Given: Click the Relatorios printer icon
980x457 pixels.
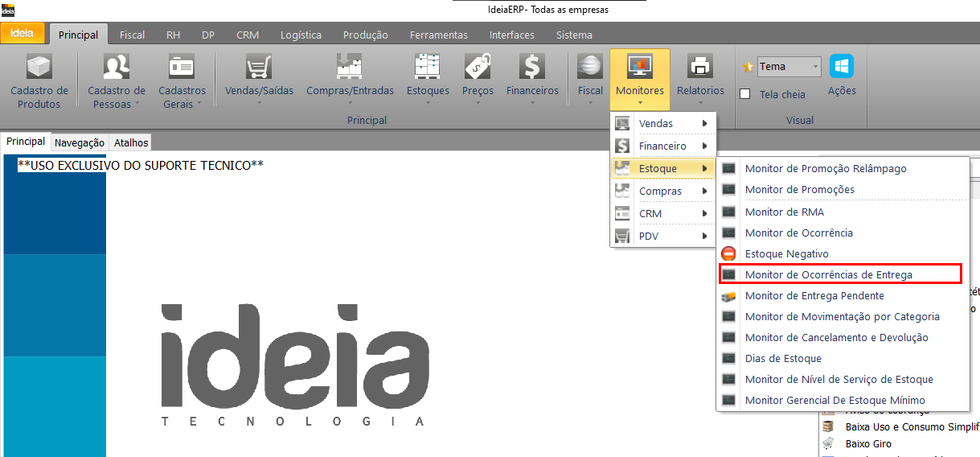Looking at the screenshot, I should pos(700,67).
